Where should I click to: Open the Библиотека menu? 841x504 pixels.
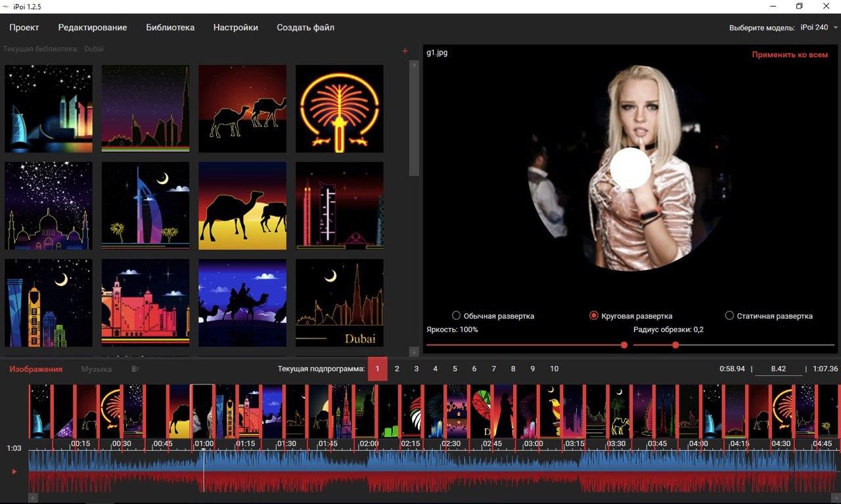170,28
